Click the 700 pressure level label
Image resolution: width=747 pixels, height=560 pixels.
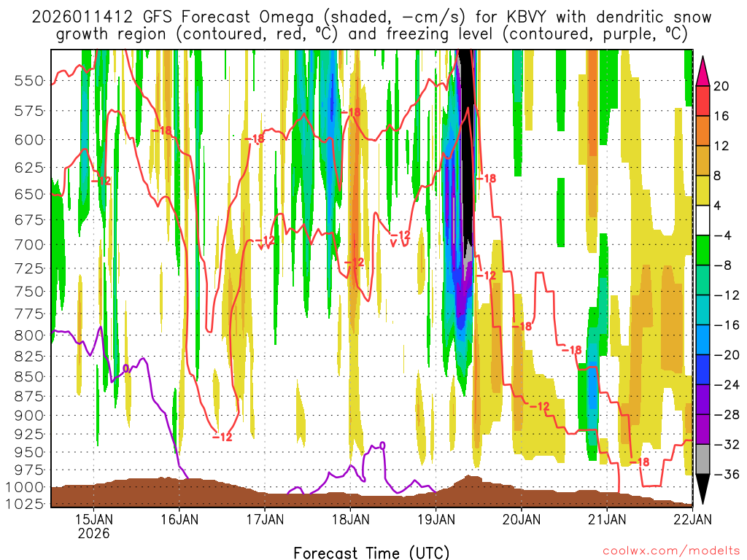(27, 244)
